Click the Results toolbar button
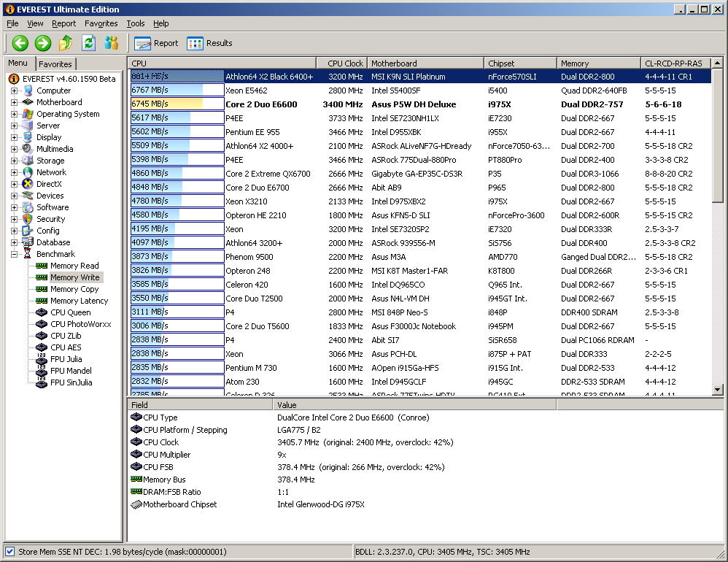The height and width of the screenshot is (562, 728). tap(209, 43)
